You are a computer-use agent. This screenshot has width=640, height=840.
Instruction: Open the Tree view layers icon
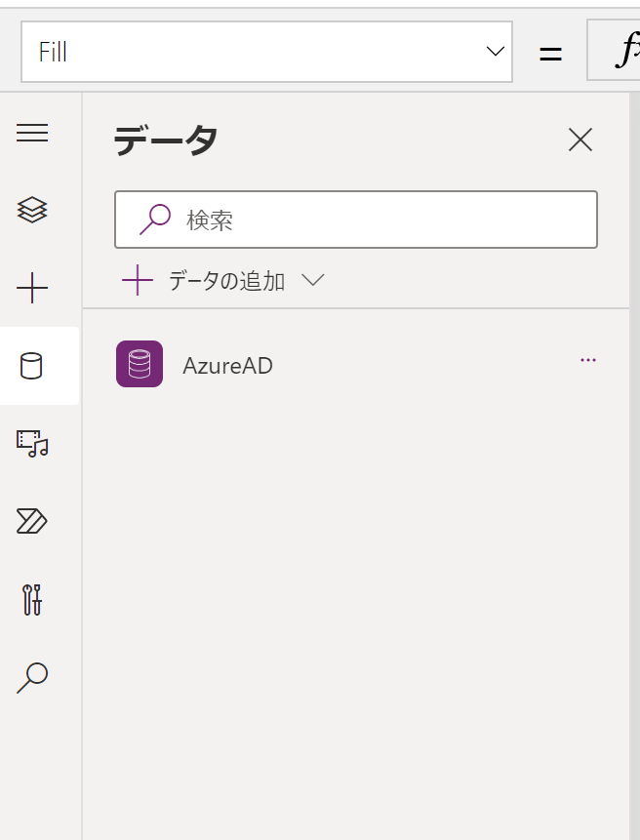(32, 210)
